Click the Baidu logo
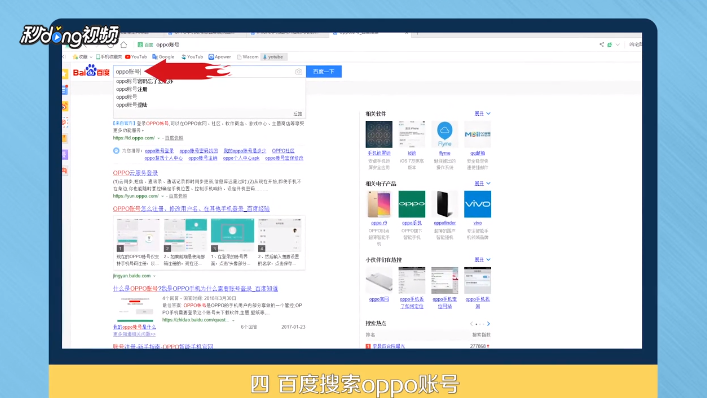Viewport: 707px width, 398px height. [x=91, y=71]
